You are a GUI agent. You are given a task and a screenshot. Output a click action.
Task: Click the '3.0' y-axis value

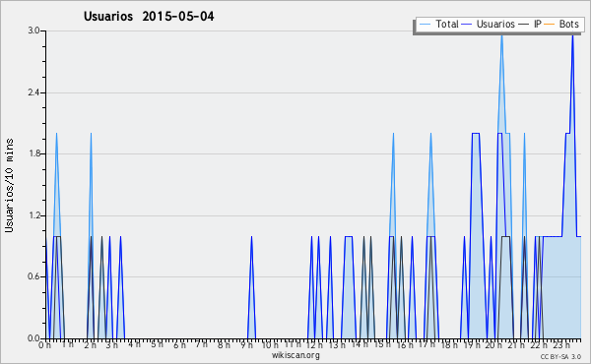(x=33, y=30)
